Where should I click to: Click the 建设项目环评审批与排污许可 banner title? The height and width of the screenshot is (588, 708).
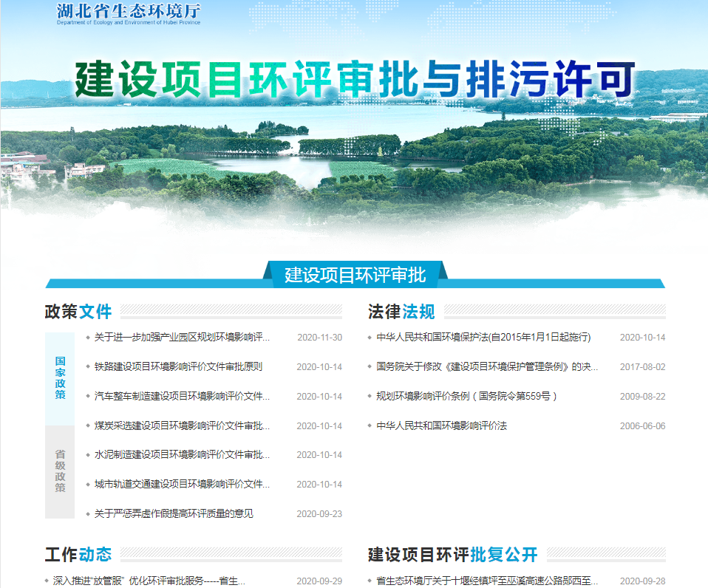click(x=355, y=80)
